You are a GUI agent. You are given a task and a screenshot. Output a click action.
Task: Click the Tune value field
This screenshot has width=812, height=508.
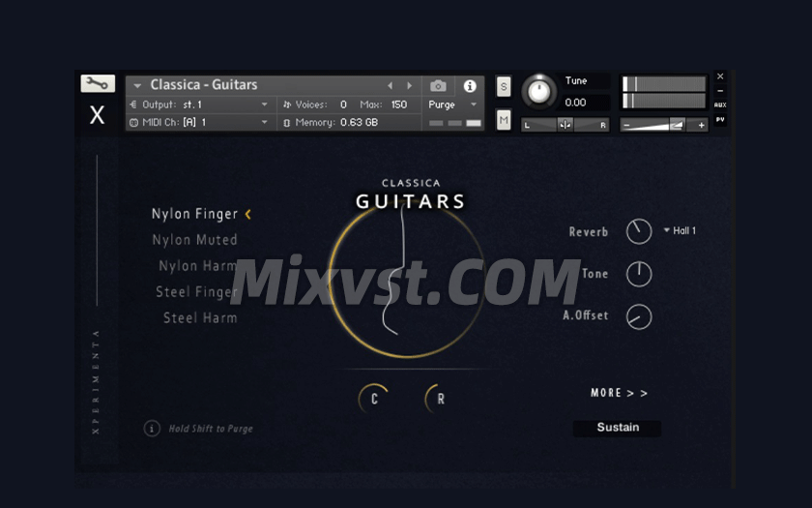pos(576,102)
